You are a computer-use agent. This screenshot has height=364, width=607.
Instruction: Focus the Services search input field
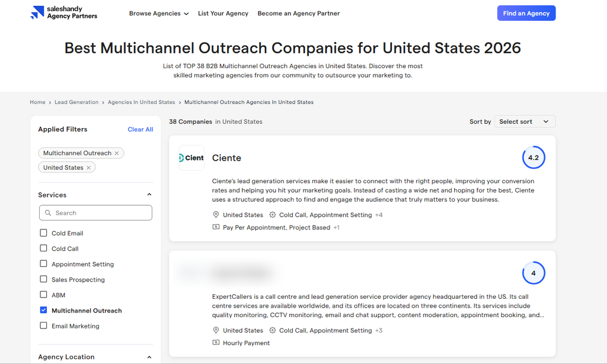[x=95, y=213]
